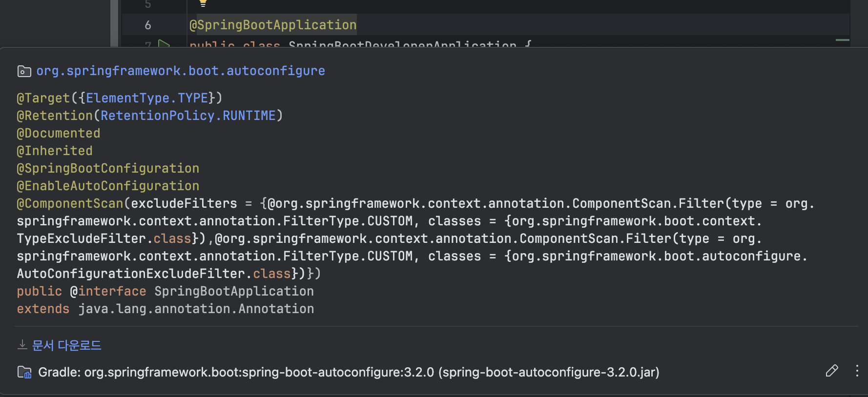Follow the RetentionPolicy.RUNTIME link
868x397 pixels.
point(188,116)
